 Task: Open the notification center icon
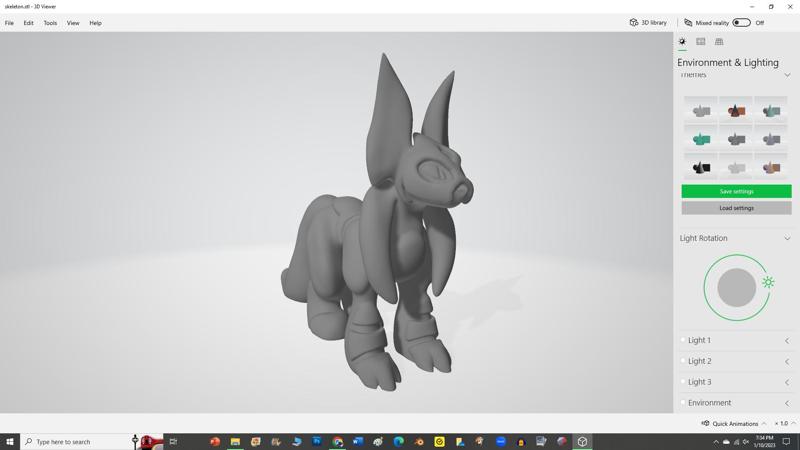(786, 442)
